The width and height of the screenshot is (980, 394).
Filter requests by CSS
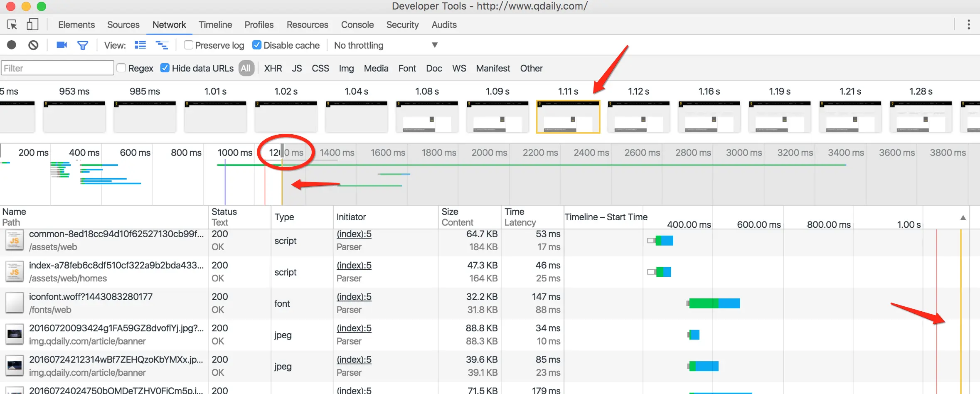point(320,68)
